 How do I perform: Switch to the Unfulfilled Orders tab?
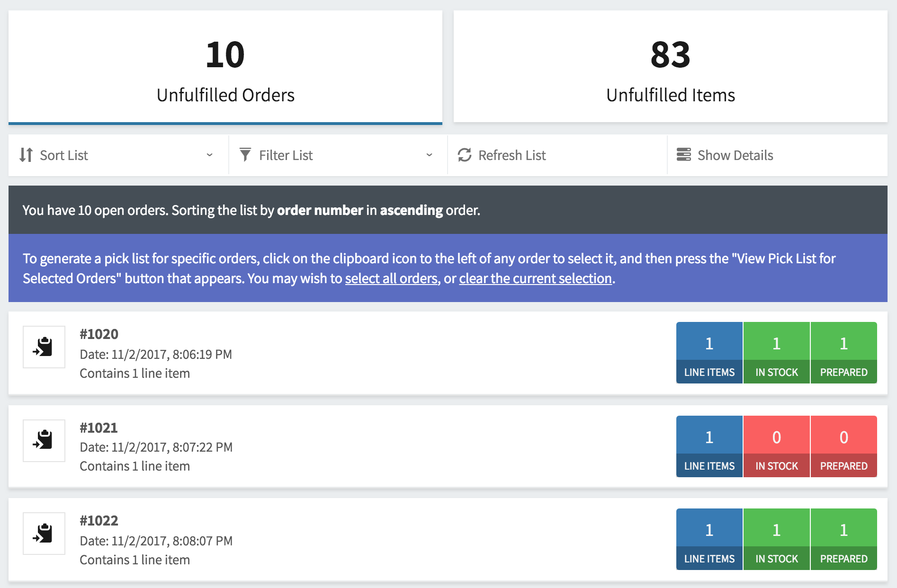[225, 67]
